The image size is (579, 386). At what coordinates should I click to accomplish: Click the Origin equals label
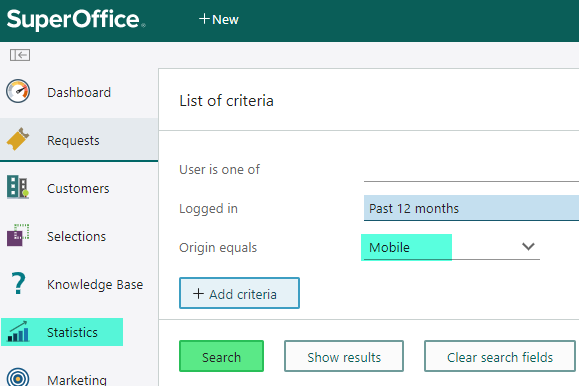(218, 247)
